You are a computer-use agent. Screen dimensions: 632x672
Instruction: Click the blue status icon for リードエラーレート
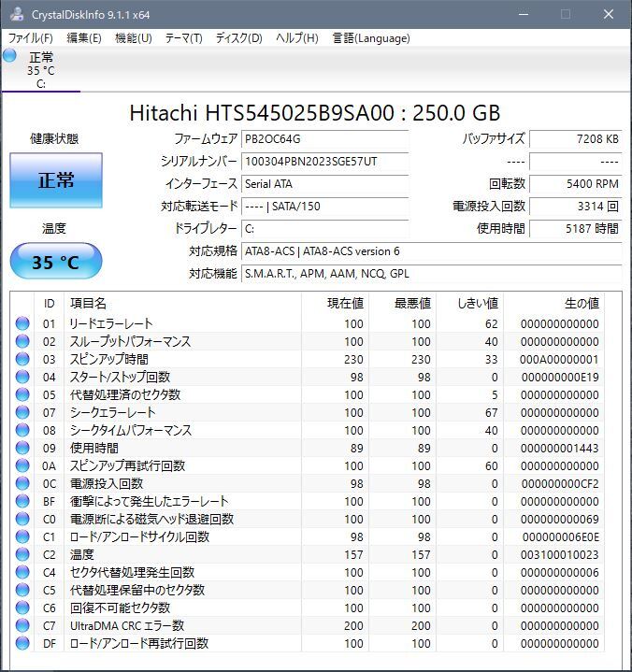pyautogui.click(x=22, y=324)
